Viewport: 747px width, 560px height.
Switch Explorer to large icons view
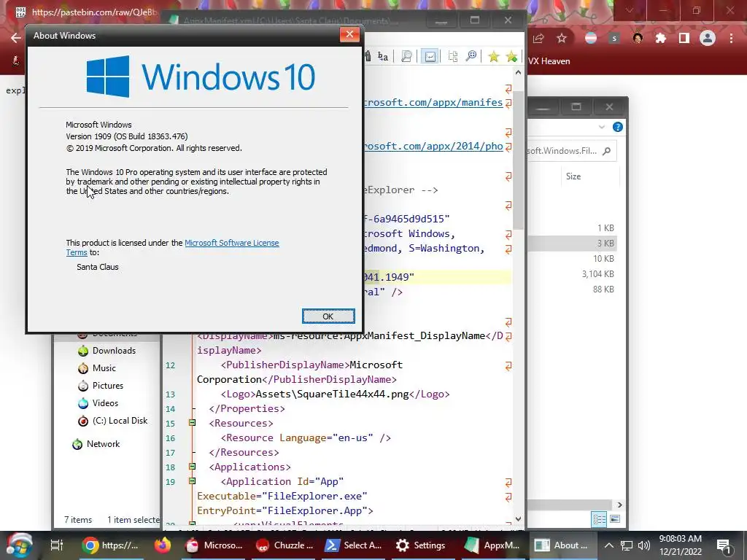click(x=615, y=519)
